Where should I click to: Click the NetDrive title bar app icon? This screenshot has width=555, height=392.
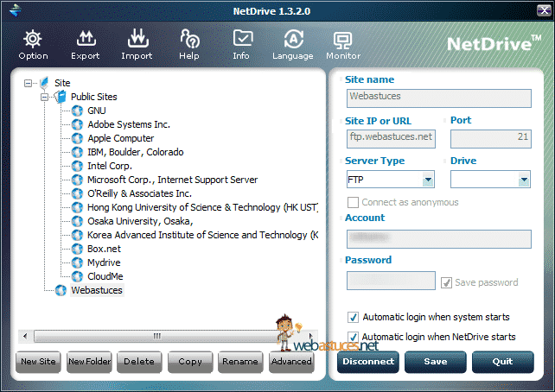[x=14, y=9]
